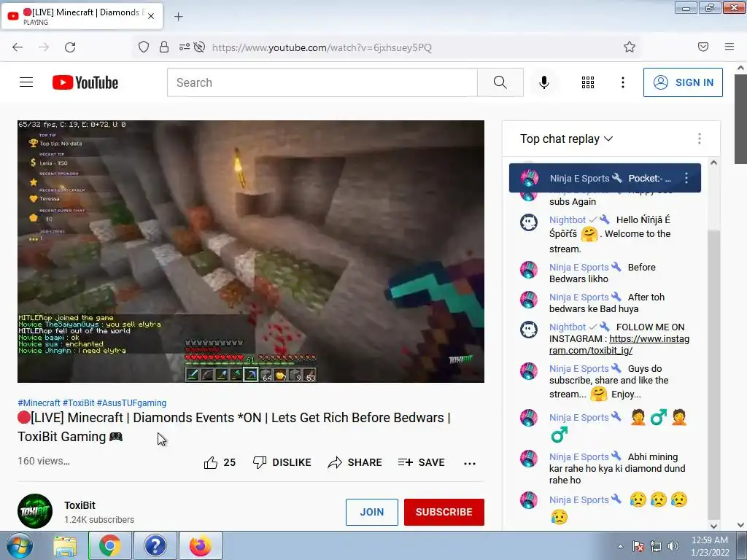747x560 pixels.
Task: Click Nightbot avatar in FOLLOW ME message
Action: coord(529,329)
